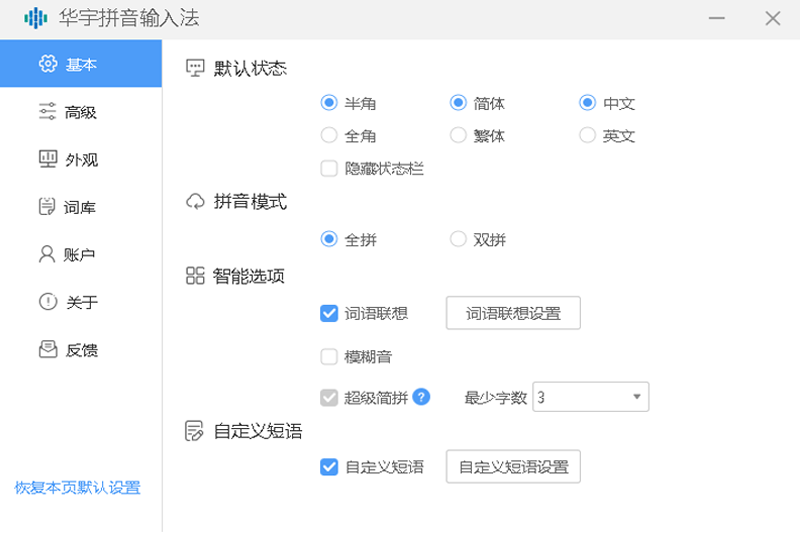Select the 双拼 radio button
This screenshot has height=533, width=800.
tap(458, 239)
